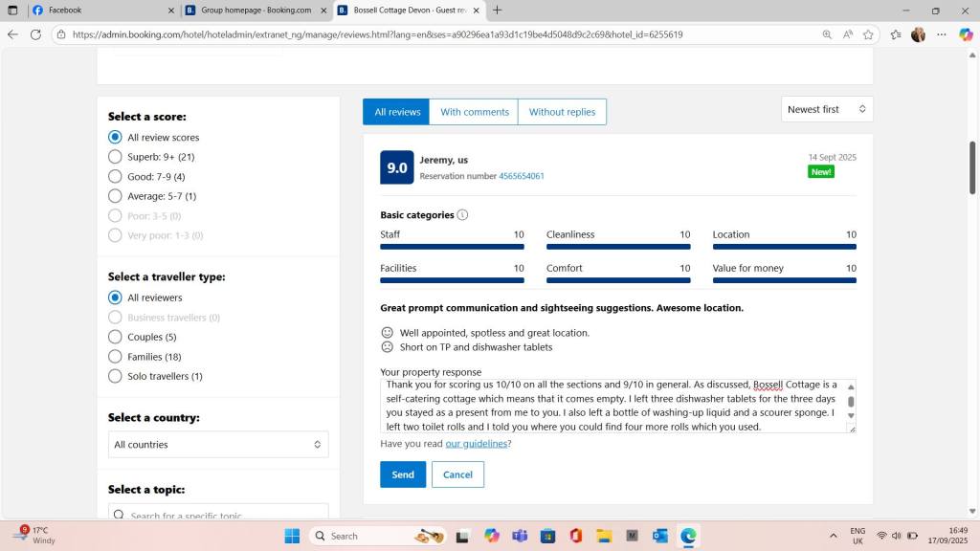Click the zoom magnifier in address bar
The width and height of the screenshot is (980, 551).
point(827,34)
